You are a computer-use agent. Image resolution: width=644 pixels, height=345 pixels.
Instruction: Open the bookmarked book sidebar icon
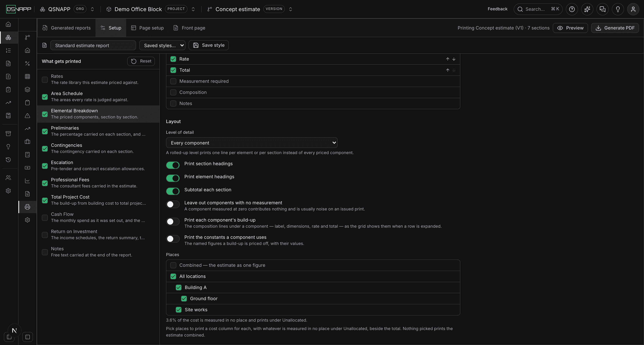8,116
